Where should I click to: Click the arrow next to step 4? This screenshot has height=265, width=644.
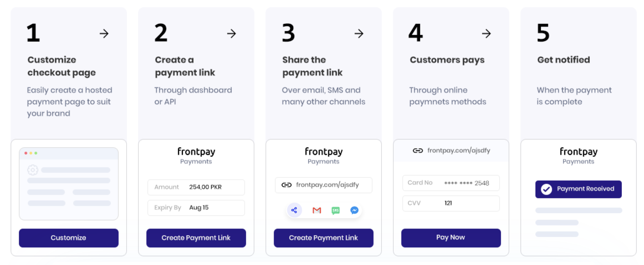pyautogui.click(x=486, y=34)
